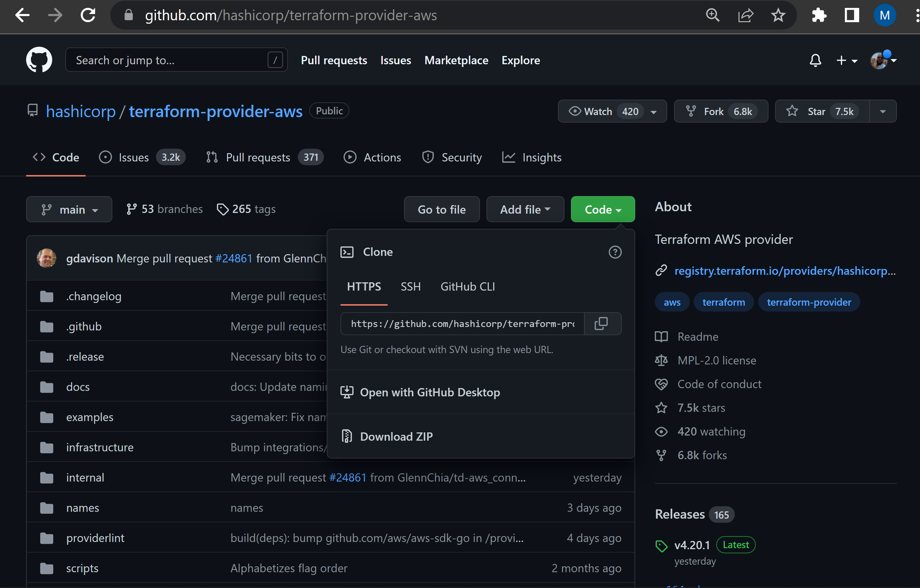920x588 pixels.
Task: Click the .changelog folder icon
Action: click(47, 296)
